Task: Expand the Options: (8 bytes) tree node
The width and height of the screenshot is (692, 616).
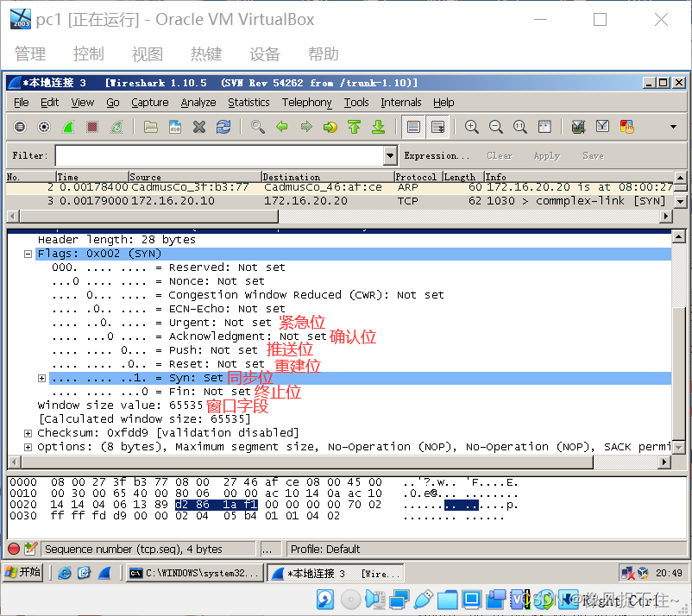Action: pos(28,447)
